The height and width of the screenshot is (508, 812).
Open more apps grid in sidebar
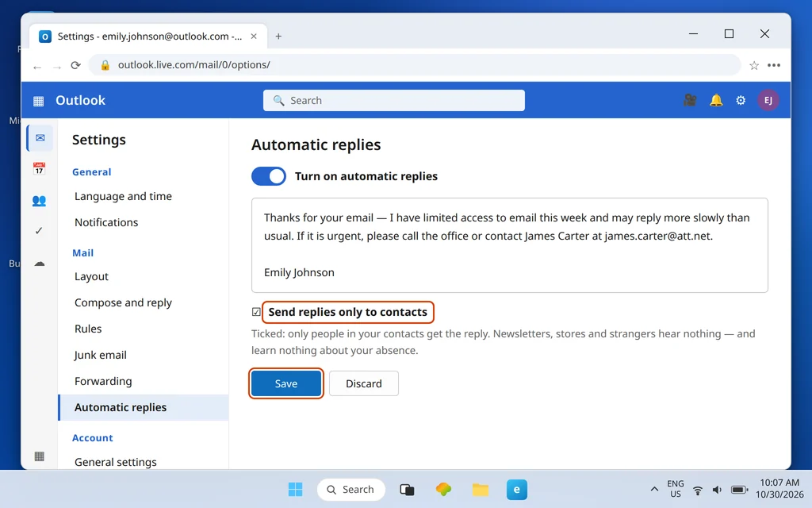[x=39, y=456]
